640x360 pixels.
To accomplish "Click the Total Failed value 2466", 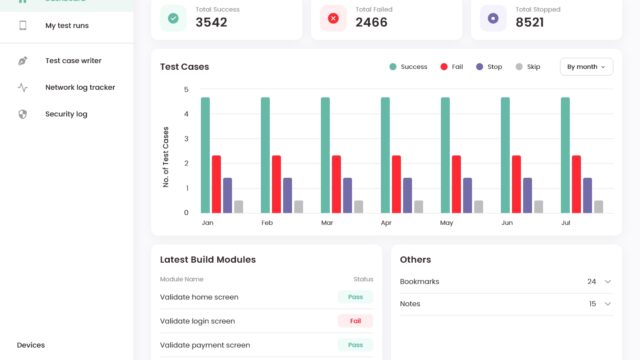I will coord(371,22).
